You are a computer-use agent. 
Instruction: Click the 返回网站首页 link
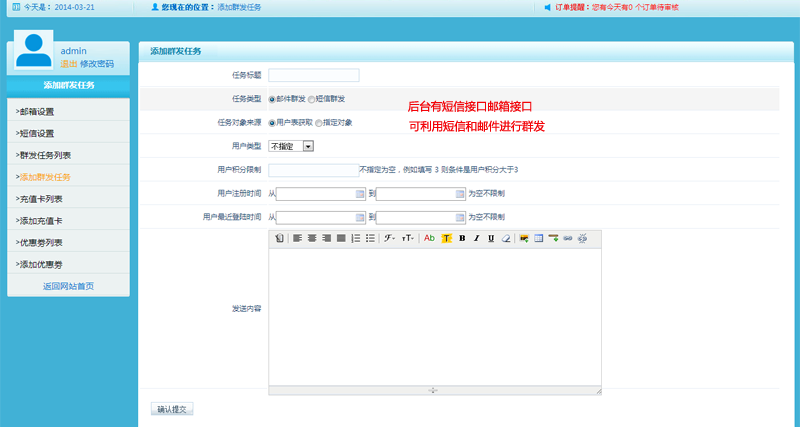pyautogui.click(x=68, y=286)
